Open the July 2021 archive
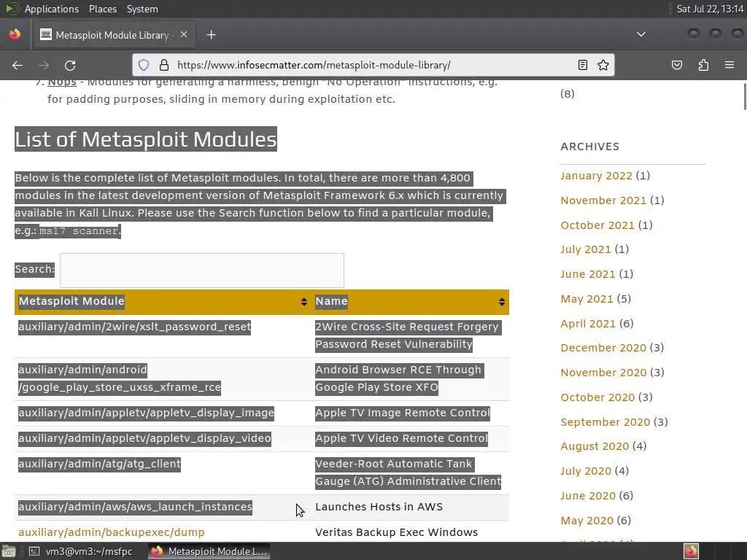 [586, 249]
